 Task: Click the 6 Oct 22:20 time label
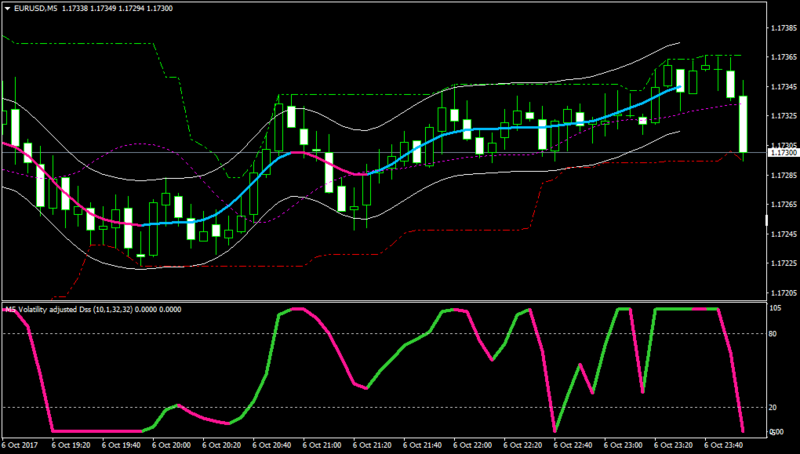tap(522, 445)
